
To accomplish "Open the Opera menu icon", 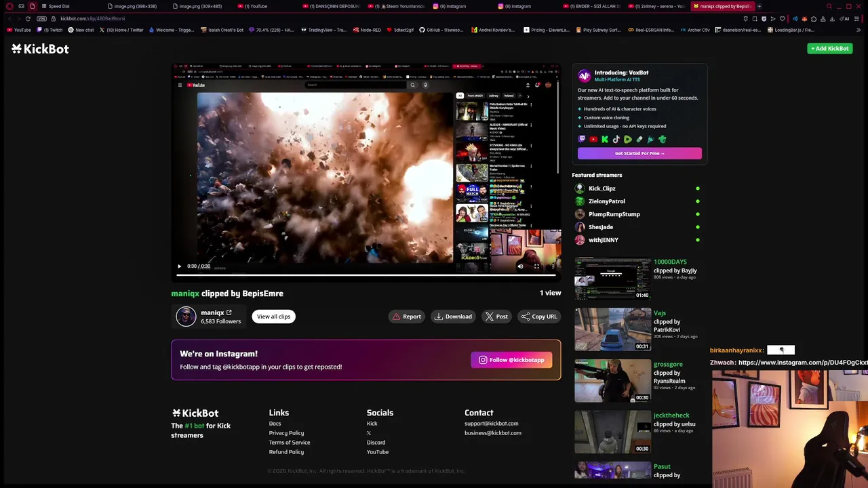I will tap(9, 6).
